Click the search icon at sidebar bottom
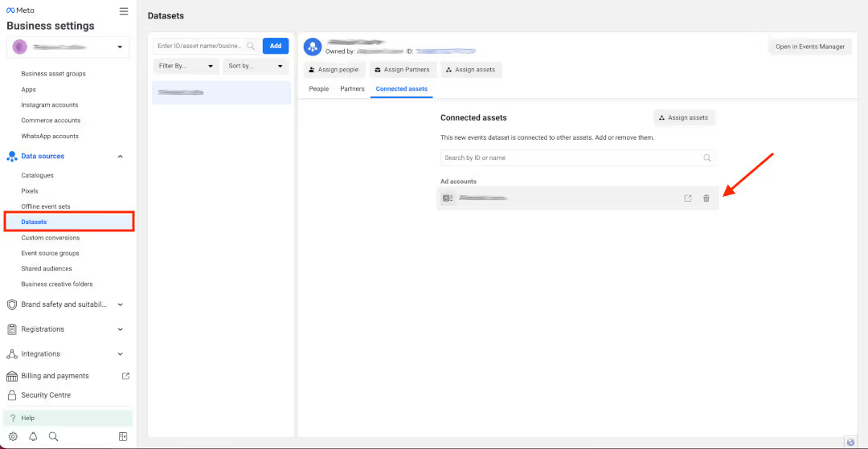 point(53,436)
